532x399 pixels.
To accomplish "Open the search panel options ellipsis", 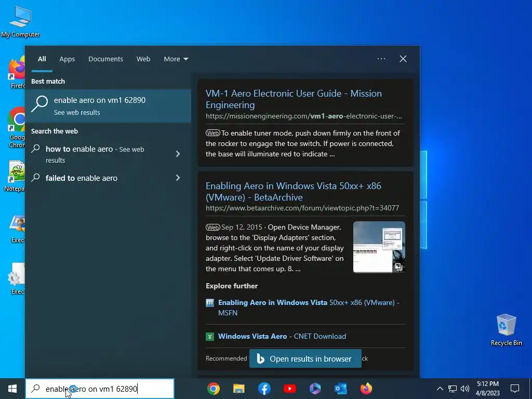I will [381, 59].
